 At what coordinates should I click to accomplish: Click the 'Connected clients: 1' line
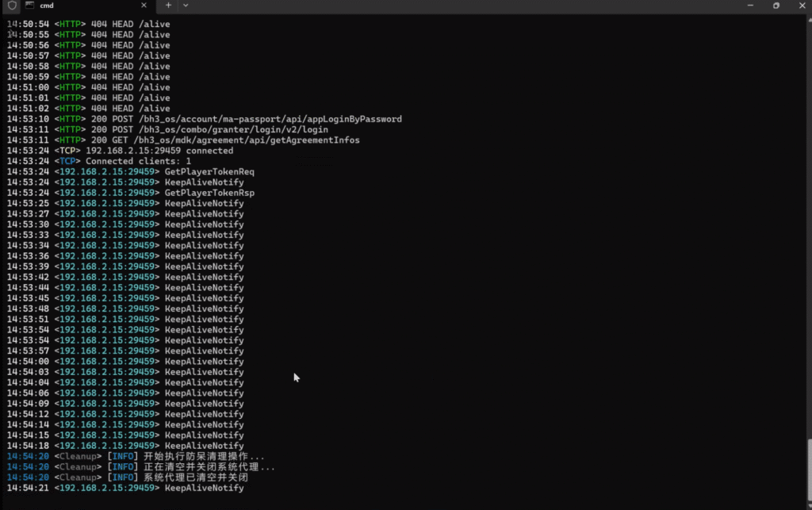[x=138, y=161]
